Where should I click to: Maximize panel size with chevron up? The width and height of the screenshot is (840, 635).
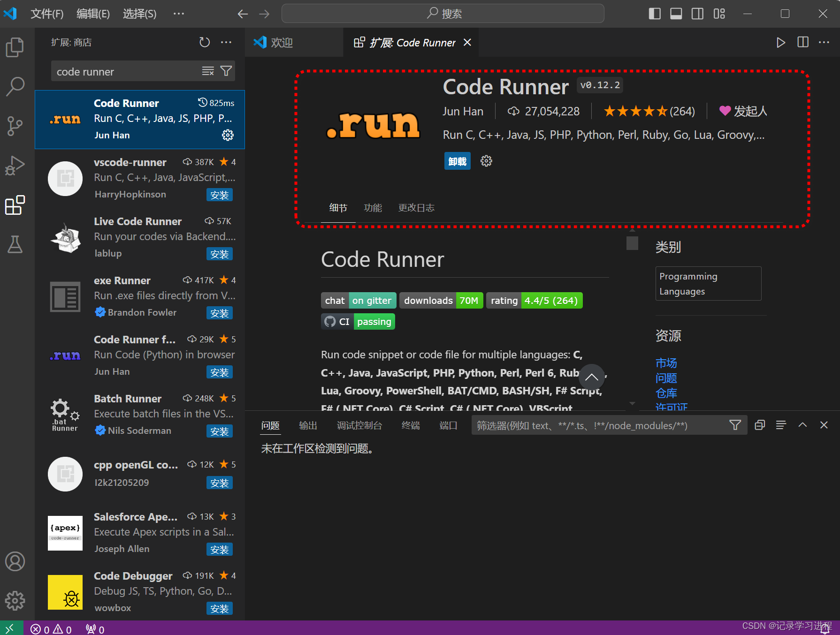pyautogui.click(x=803, y=425)
